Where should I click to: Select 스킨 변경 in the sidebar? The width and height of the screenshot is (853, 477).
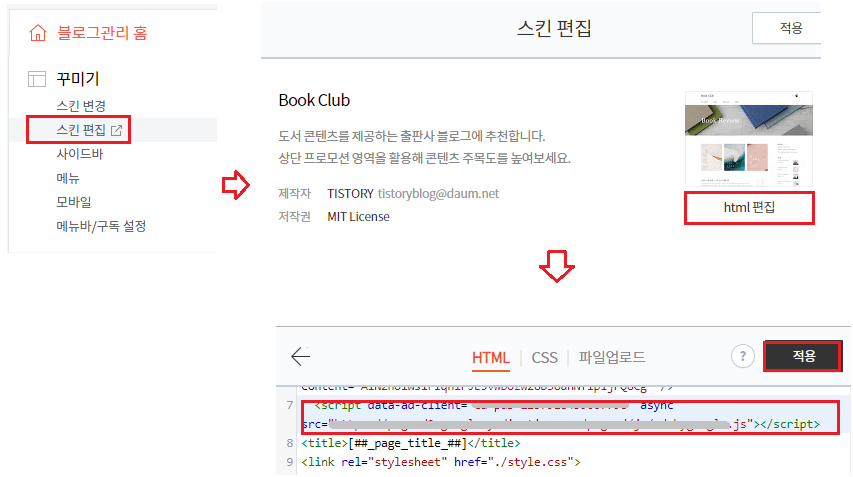coord(81,106)
